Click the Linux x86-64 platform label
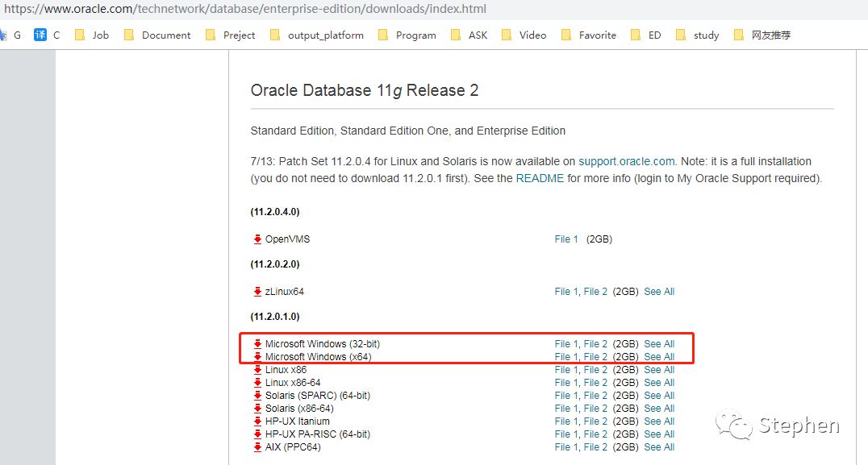 (x=293, y=383)
